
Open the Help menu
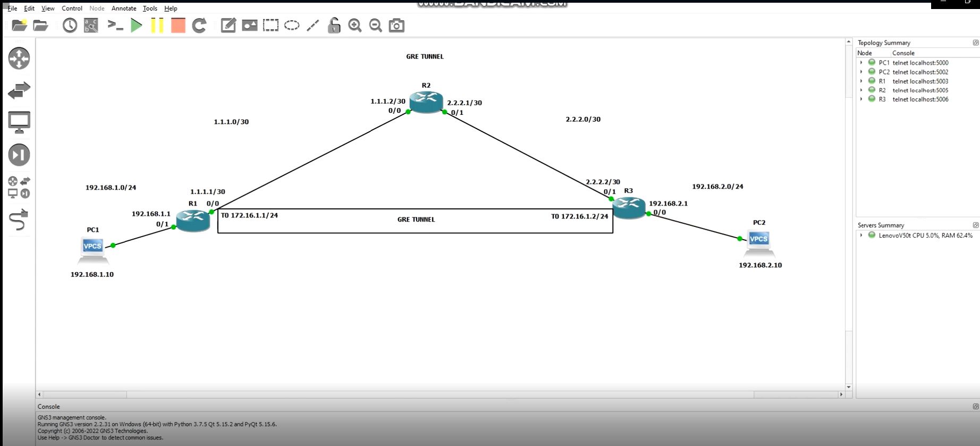(x=171, y=9)
